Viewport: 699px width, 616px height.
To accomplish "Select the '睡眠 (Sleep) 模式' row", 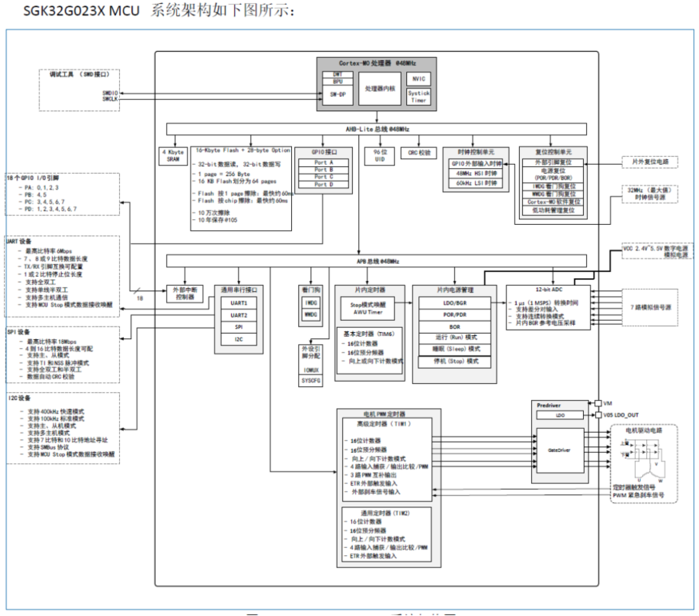I will click(455, 350).
